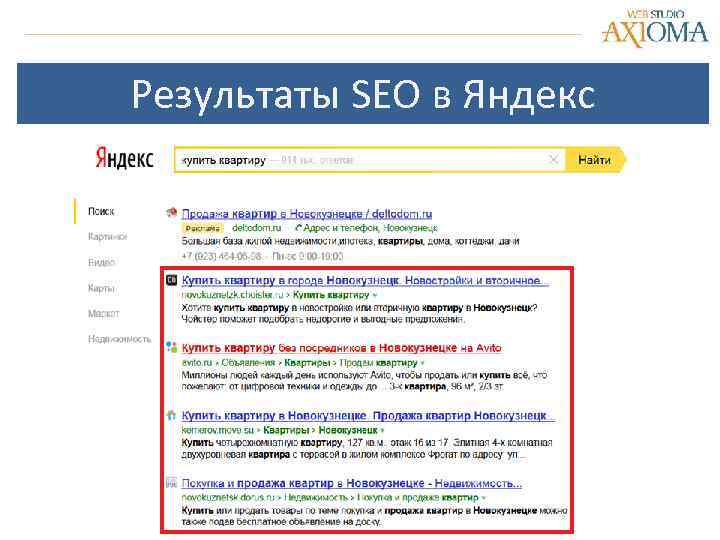Switch to the Картинки tab
This screenshot has height=540, width=720.
[x=107, y=237]
